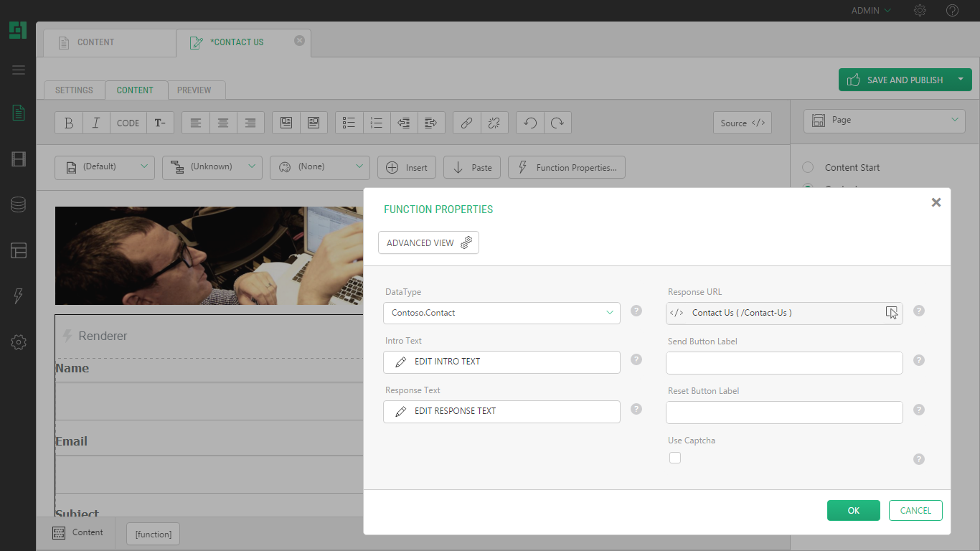The image size is (980, 551).
Task: Click the Send Button Label field
Action: coord(784,363)
